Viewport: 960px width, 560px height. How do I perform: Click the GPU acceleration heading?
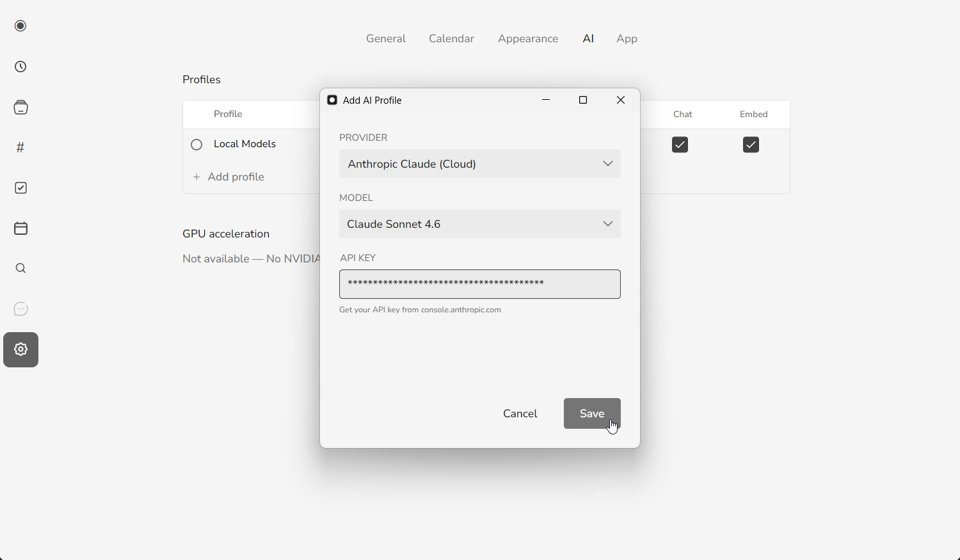coord(226,234)
